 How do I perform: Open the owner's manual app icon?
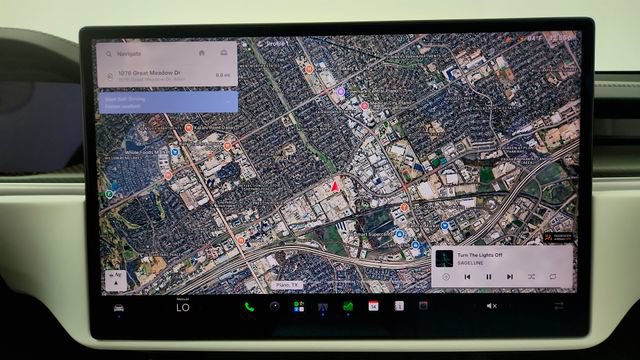pyautogui.click(x=399, y=306)
